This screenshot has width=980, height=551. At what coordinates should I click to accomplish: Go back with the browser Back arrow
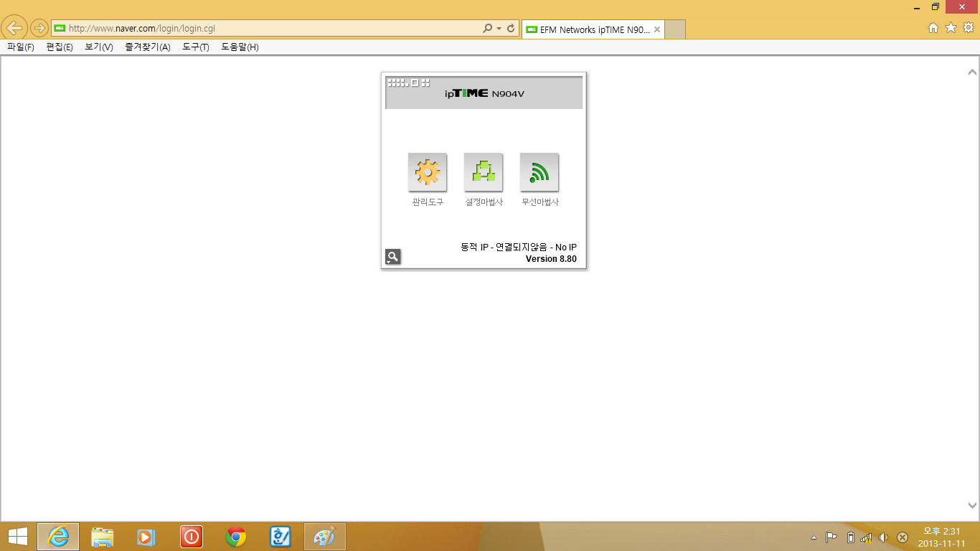pos(14,29)
